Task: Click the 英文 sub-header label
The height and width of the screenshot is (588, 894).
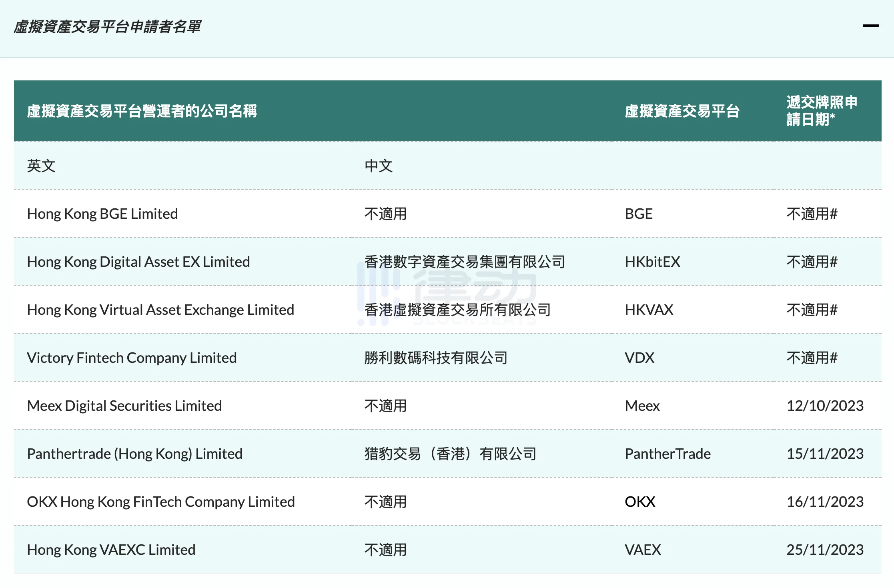Action: 41,166
